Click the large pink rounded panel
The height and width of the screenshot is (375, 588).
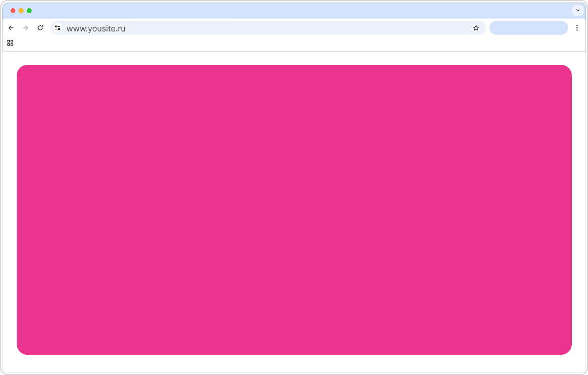(x=294, y=210)
